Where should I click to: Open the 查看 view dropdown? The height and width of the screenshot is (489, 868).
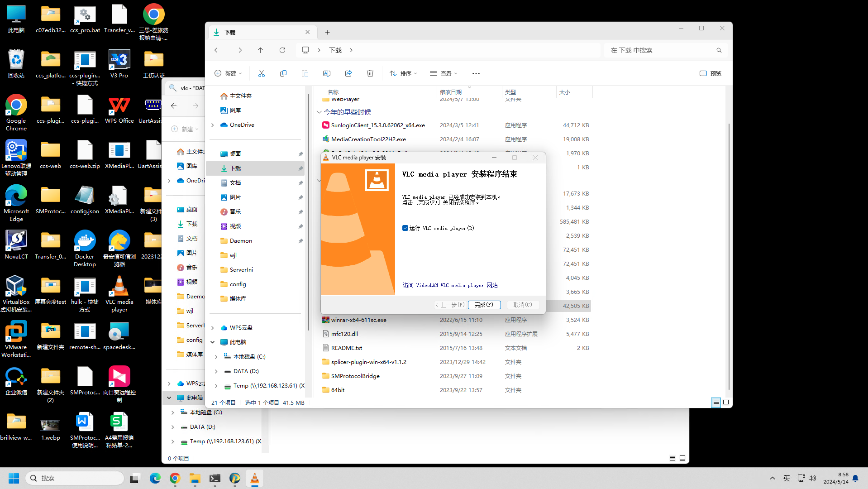[x=444, y=73]
